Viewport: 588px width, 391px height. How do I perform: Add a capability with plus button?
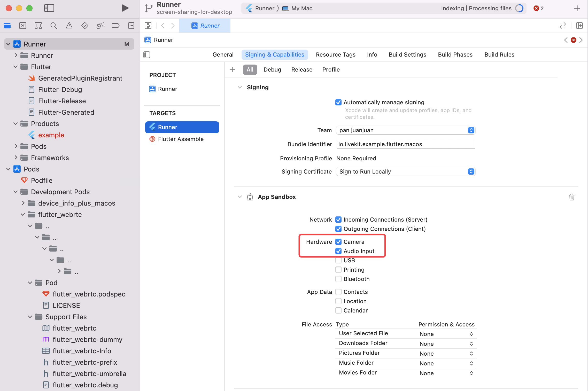point(232,69)
